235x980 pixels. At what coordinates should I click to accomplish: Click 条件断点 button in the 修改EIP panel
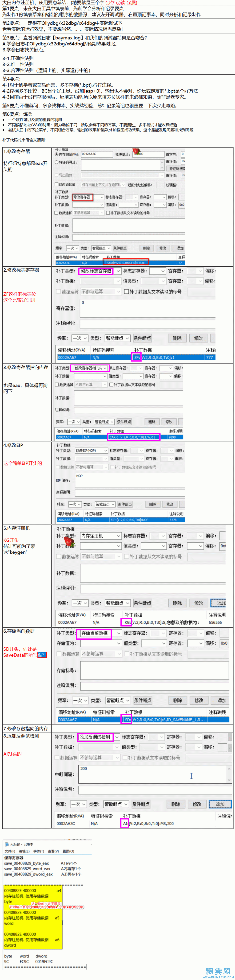point(125,504)
